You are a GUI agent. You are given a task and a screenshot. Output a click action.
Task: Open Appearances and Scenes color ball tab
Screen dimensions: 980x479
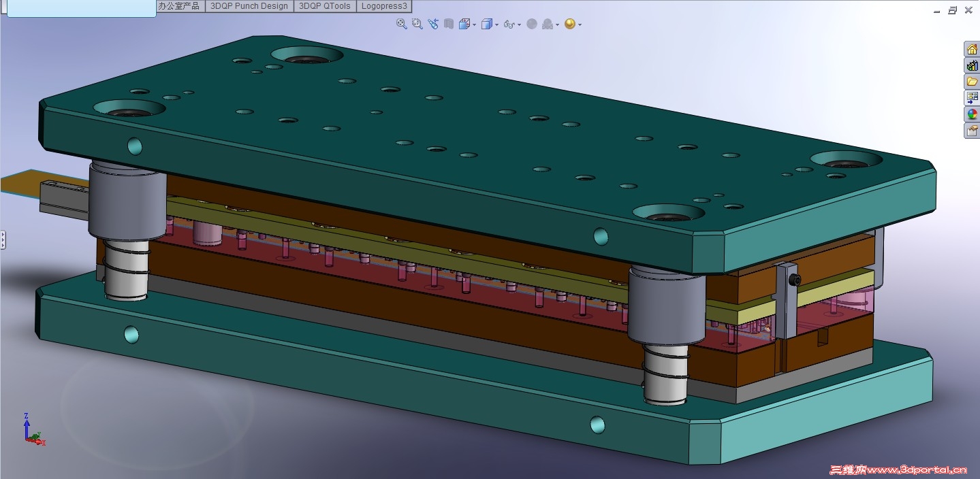[972, 114]
